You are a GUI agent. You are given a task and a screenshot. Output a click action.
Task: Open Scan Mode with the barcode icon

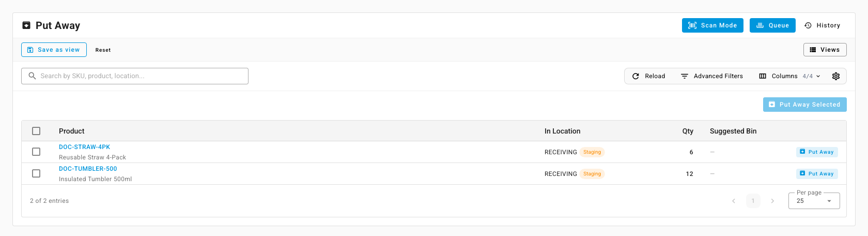[x=712, y=25]
